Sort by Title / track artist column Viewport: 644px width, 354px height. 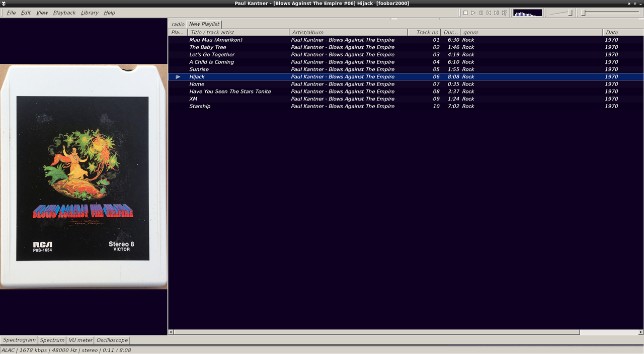pyautogui.click(x=238, y=32)
